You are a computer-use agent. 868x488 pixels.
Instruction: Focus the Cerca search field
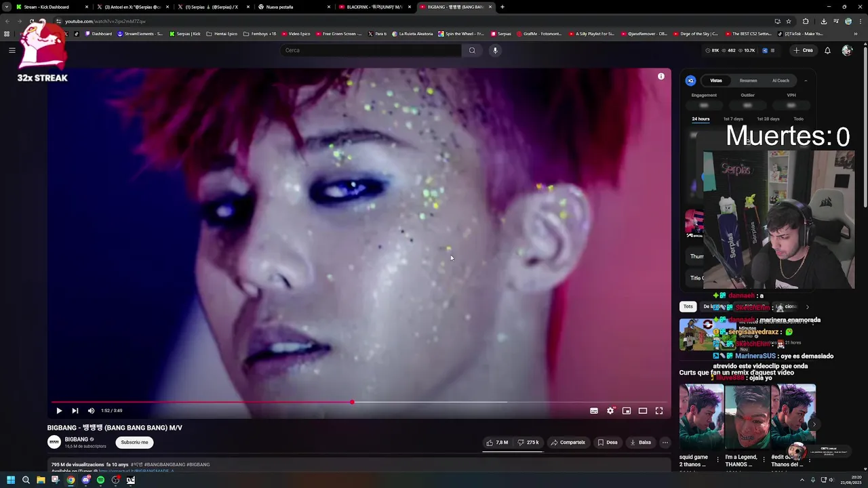370,50
